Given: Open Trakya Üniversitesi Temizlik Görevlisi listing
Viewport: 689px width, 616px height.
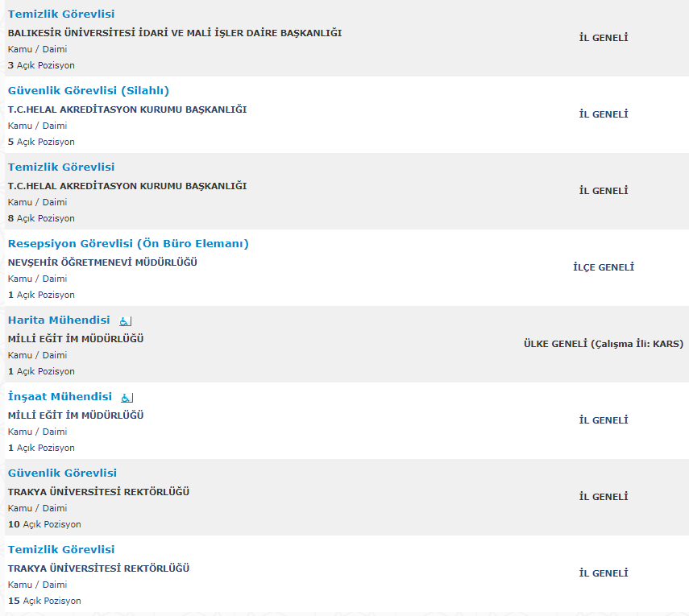Looking at the screenshot, I should 61,549.
